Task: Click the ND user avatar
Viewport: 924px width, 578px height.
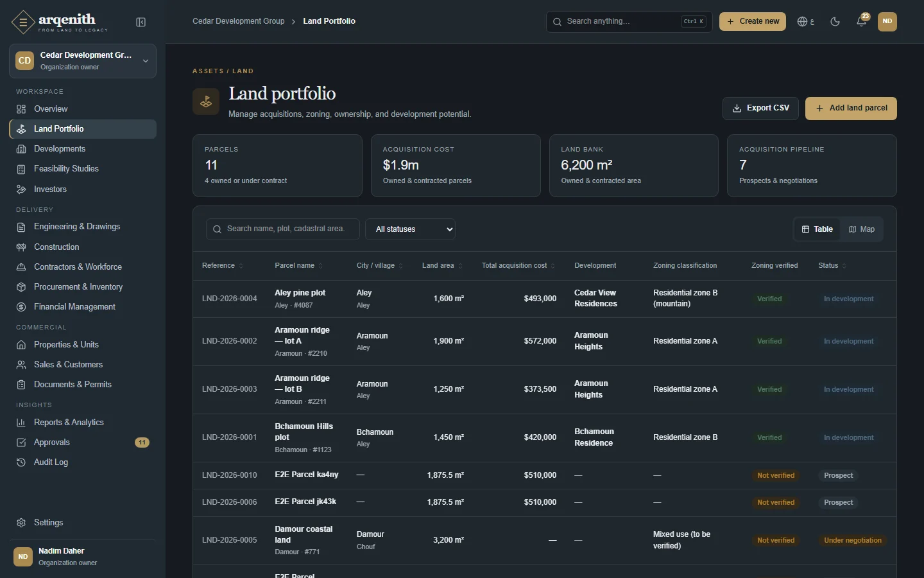Action: pyautogui.click(x=887, y=22)
